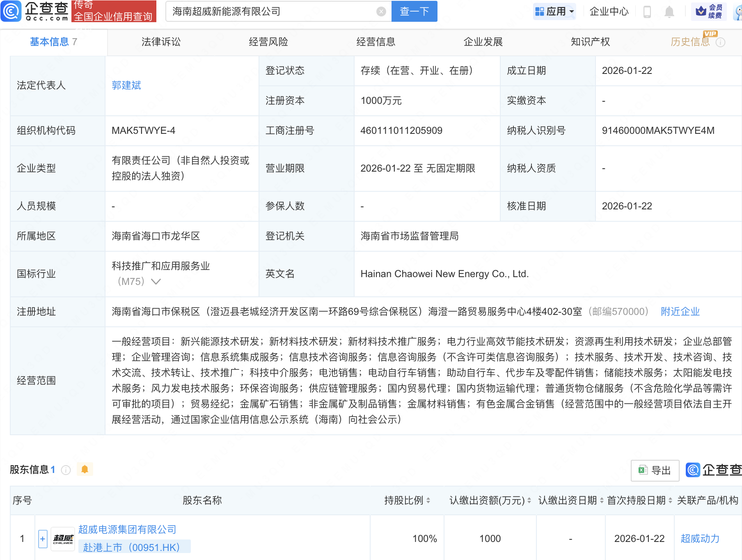Click the info icon next to 股东信息
The image size is (742, 560).
point(66,470)
